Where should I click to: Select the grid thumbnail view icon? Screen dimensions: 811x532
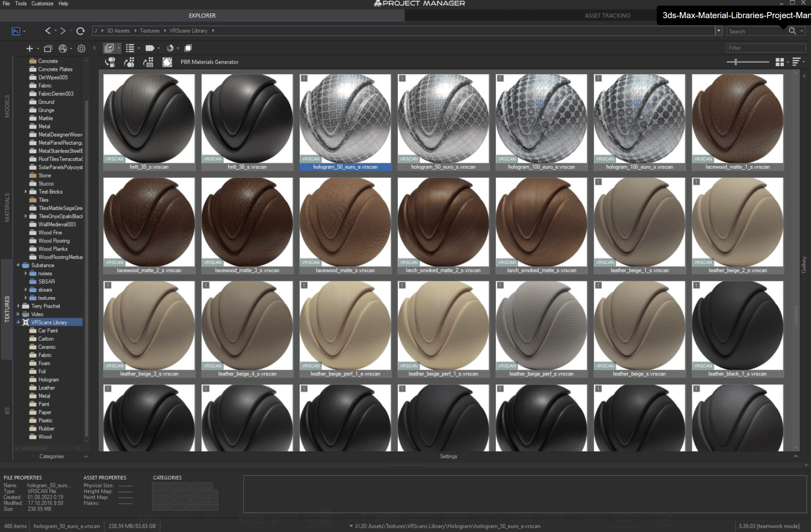coord(779,62)
